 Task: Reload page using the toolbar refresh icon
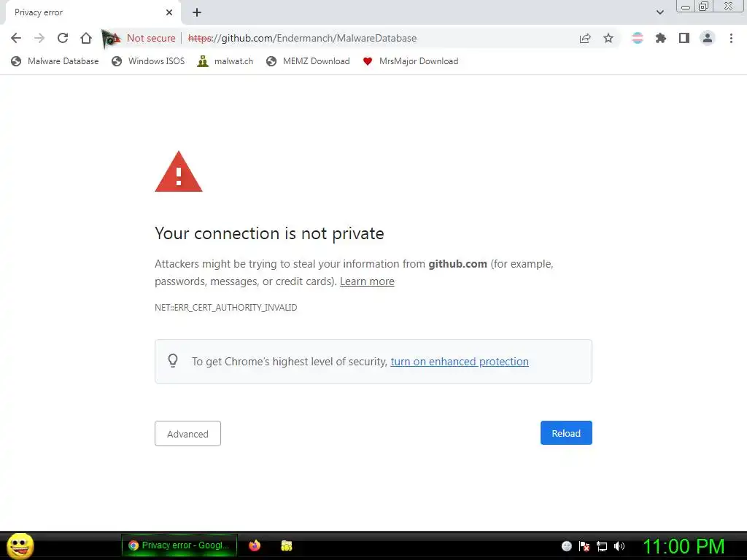click(63, 38)
